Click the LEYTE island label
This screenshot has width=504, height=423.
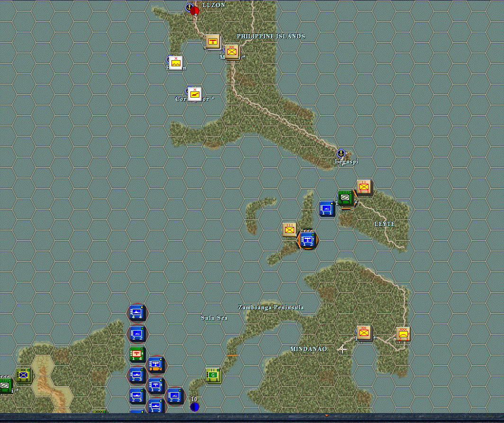[385, 223]
